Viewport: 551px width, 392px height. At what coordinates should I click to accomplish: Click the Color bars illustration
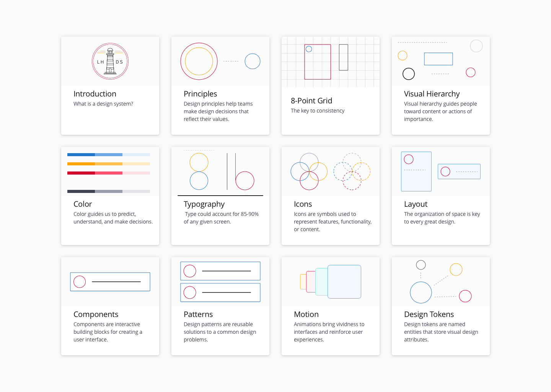[x=109, y=173]
